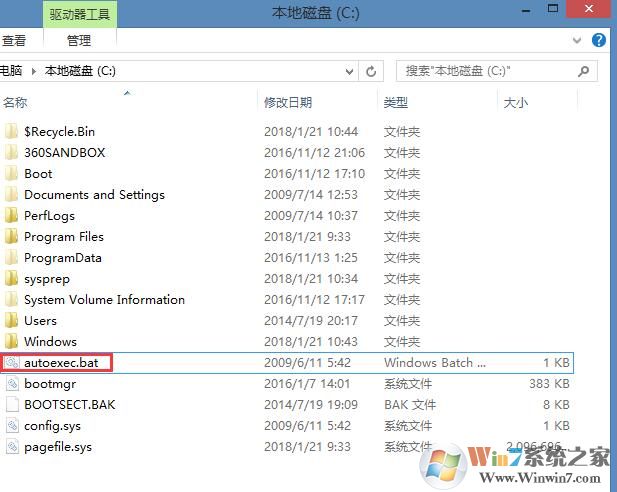Click the 8 KB size of BOOTSECT.BAK

coord(556,405)
